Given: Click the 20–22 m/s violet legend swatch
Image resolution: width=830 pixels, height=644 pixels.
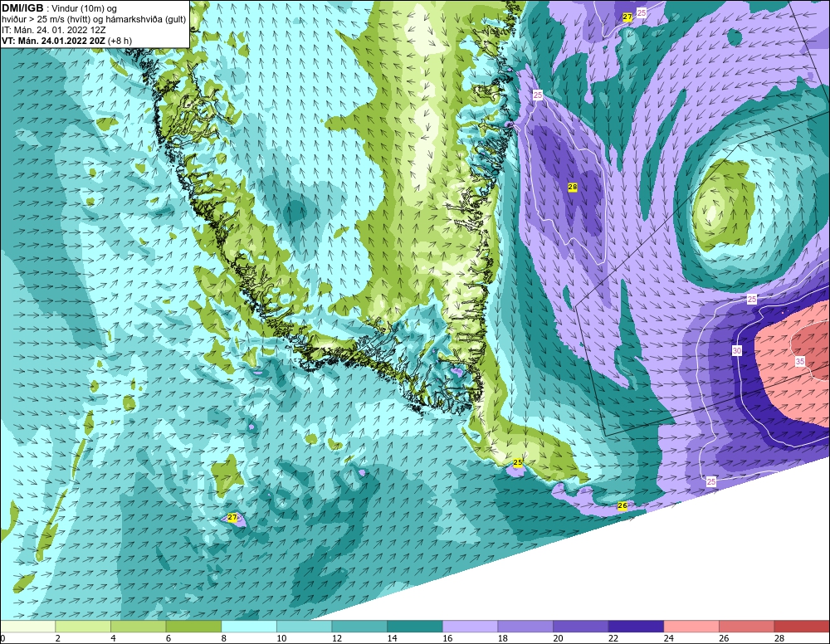Looking at the screenshot, I should point(581,627).
